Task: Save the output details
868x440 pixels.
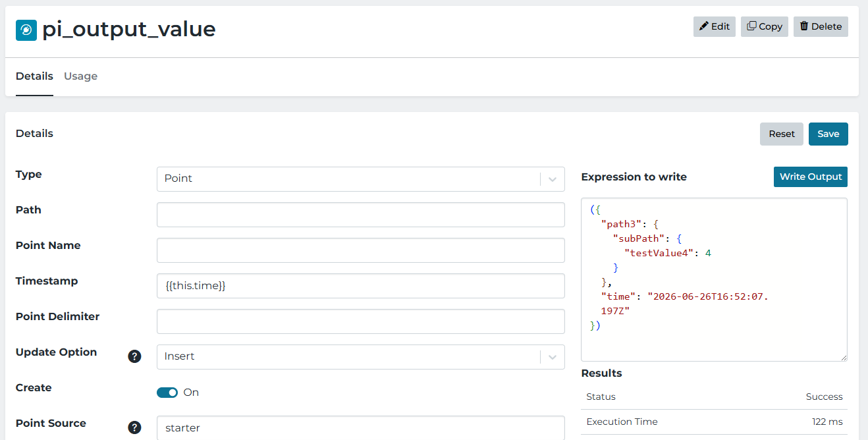Action: tap(828, 134)
